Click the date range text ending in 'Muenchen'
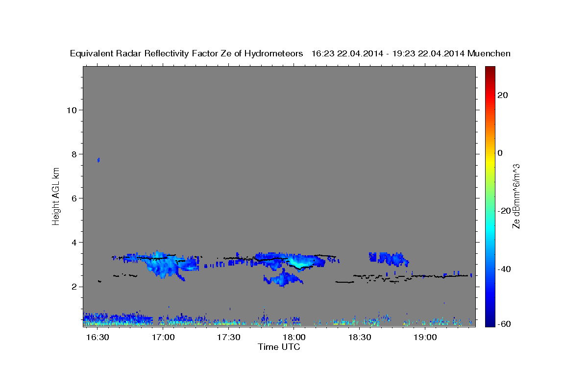This screenshot has width=588, height=392. [411, 54]
